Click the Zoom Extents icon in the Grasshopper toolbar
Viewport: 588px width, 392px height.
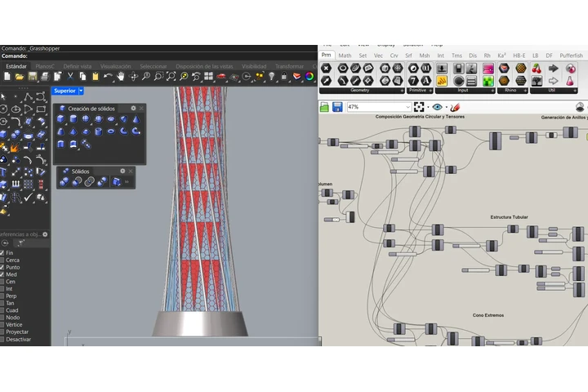[x=419, y=107]
